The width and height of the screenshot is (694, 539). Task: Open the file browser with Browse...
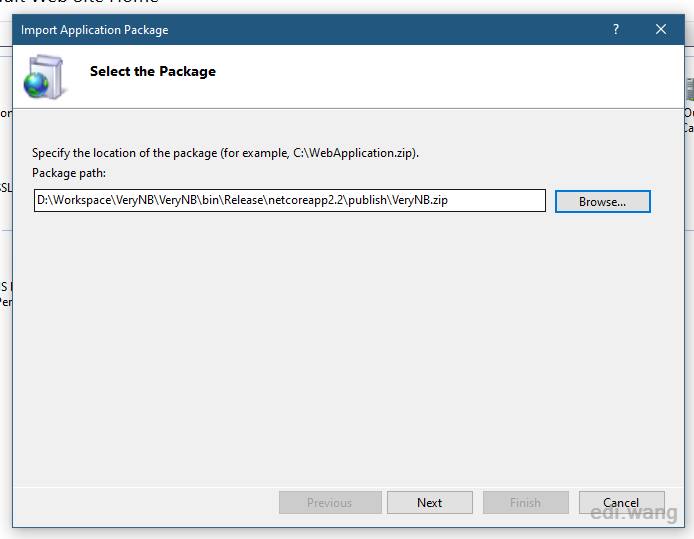[x=603, y=202]
